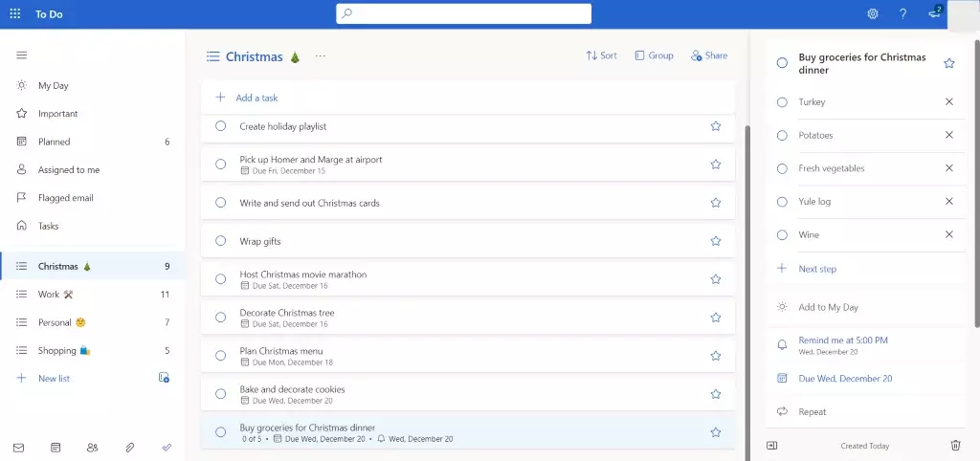Star the Wrap gifts task as important
Image resolution: width=980 pixels, height=461 pixels.
click(715, 241)
